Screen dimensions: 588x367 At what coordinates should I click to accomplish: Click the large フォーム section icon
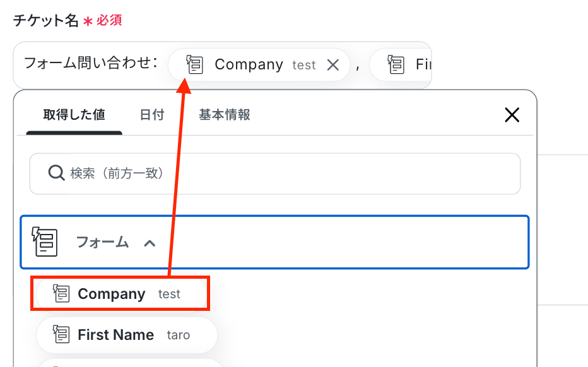coord(45,242)
